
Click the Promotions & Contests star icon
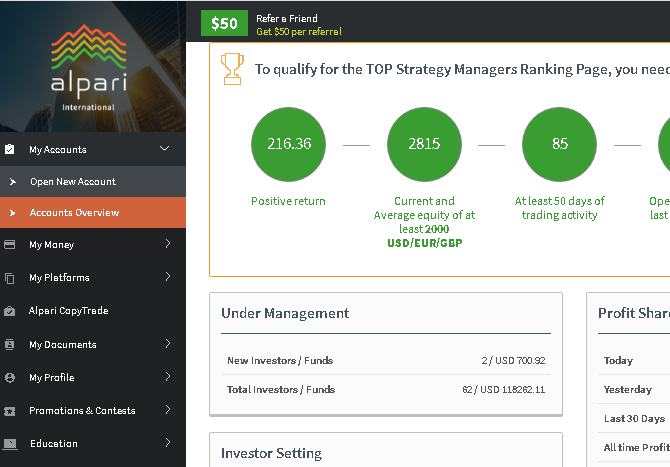coord(9,411)
